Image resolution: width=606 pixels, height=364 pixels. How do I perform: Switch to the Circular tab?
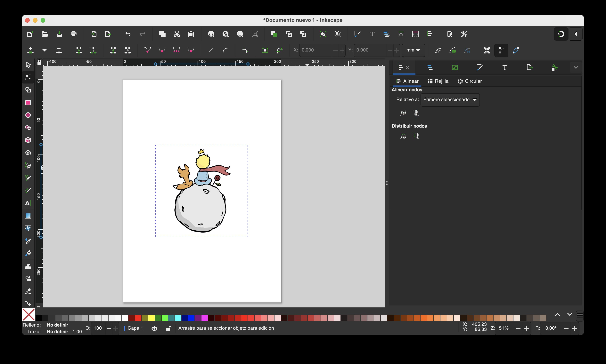pyautogui.click(x=470, y=81)
